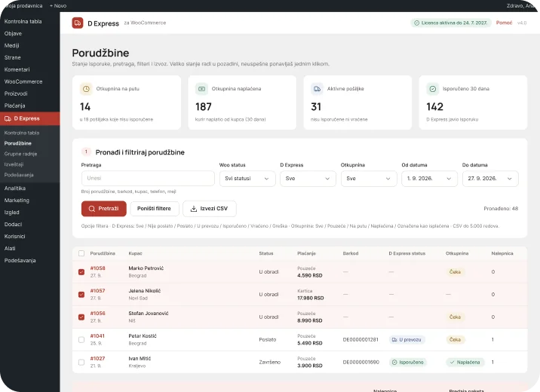Click the clock icon on Otkupnina na putu card
This screenshot has height=392, width=540.
coord(86,89)
